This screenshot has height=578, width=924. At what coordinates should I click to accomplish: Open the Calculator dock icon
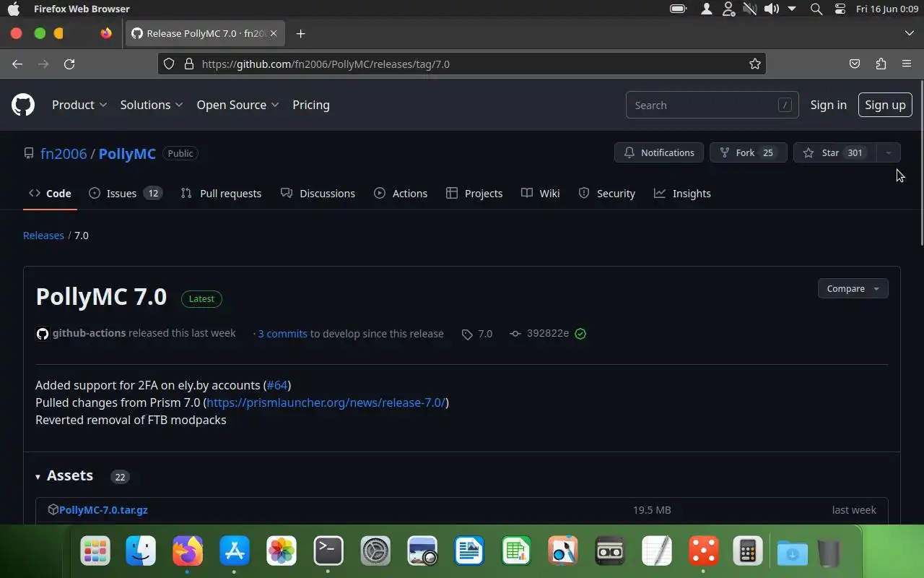pyautogui.click(x=747, y=552)
